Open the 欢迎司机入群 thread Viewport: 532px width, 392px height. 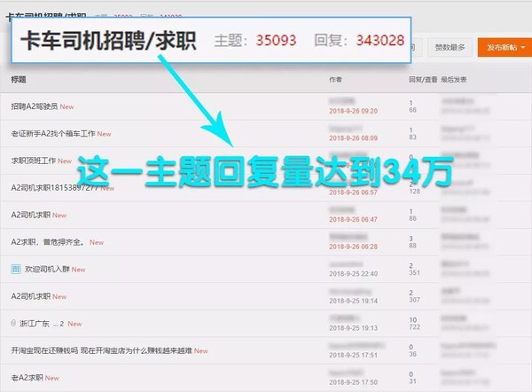(46, 269)
